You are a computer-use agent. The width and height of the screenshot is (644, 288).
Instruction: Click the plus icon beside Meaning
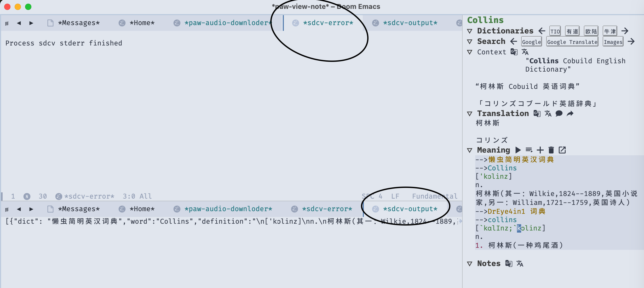540,150
